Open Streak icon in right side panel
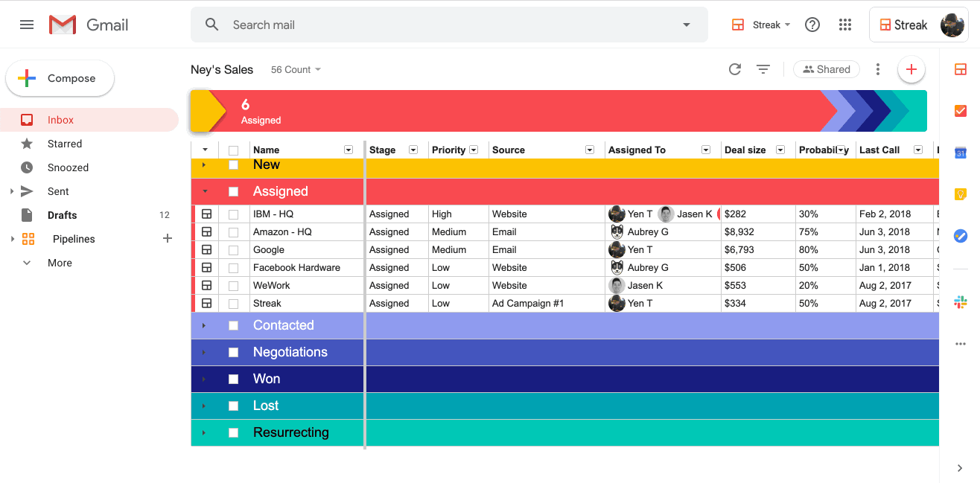This screenshot has width=980, height=483. (961, 69)
